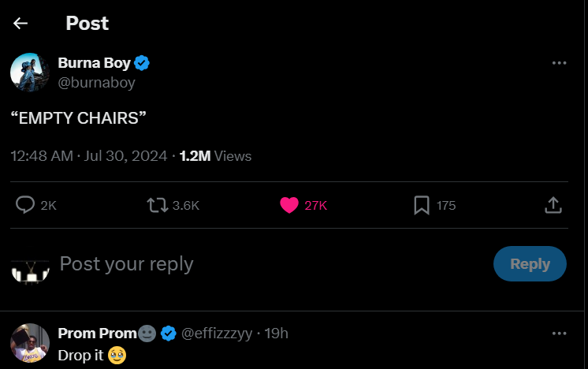Click Prom Prom's verified badge
The image size is (588, 369).
tap(168, 334)
